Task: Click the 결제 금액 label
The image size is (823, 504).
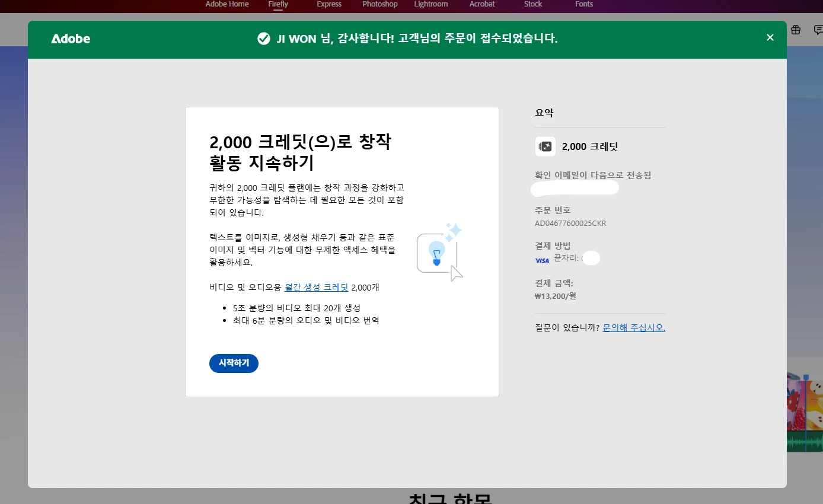Action: coord(554,283)
